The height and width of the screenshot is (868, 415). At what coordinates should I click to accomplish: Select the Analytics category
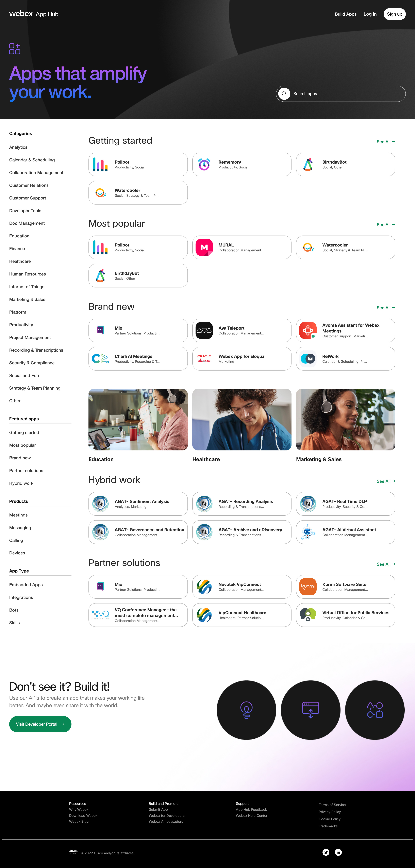[18, 147]
